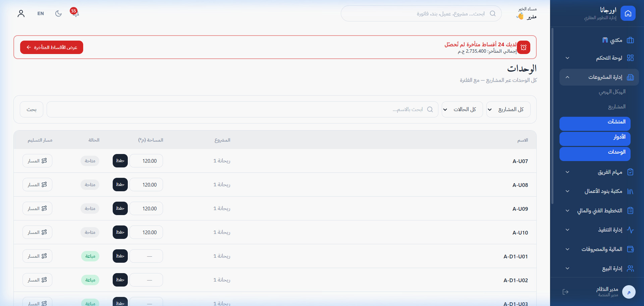Click the إدارة البيع users icon
Image resolution: width=644 pixels, height=306 pixels.
click(x=630, y=268)
